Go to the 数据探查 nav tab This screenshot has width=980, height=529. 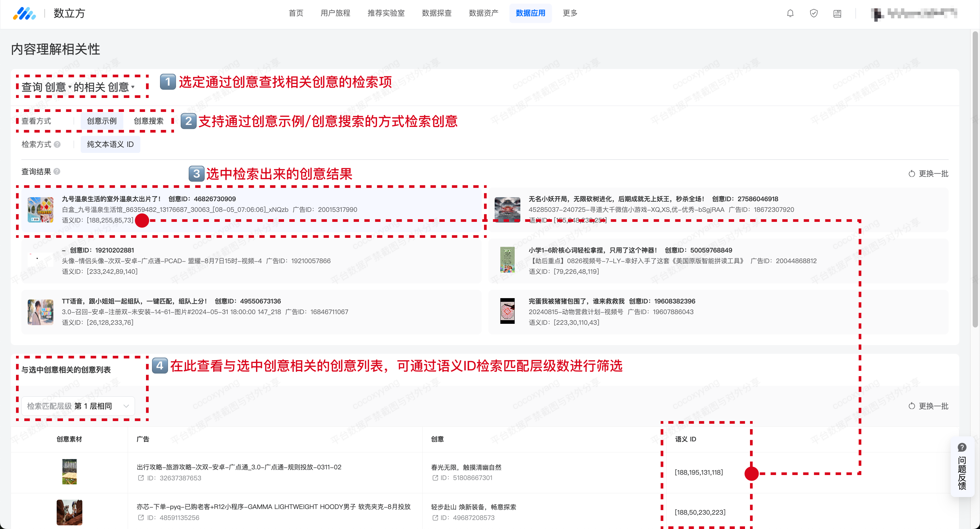pyautogui.click(x=436, y=13)
